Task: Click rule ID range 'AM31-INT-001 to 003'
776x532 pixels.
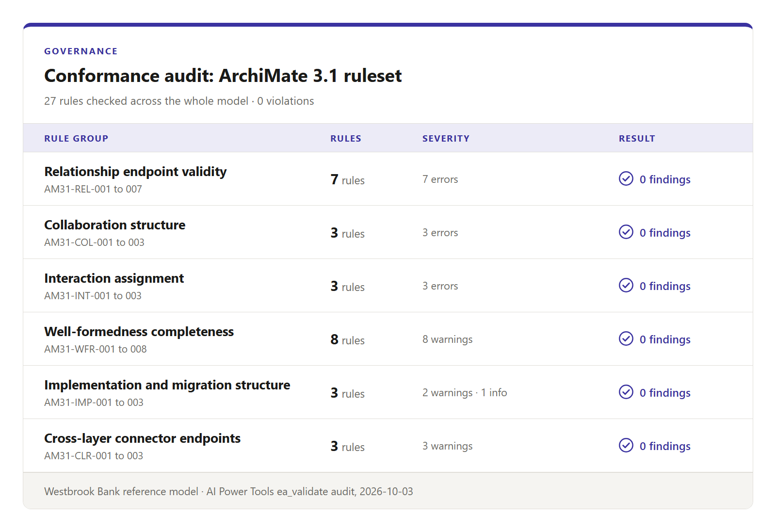Action: (93, 296)
